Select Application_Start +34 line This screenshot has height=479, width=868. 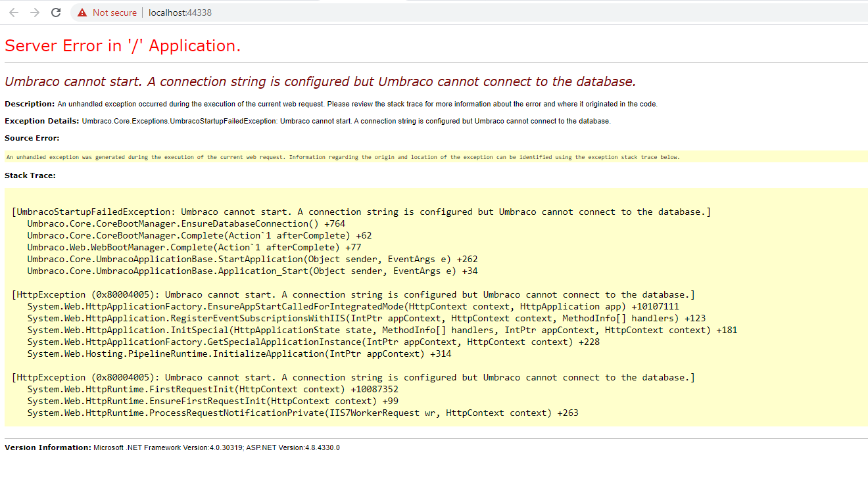click(x=253, y=271)
